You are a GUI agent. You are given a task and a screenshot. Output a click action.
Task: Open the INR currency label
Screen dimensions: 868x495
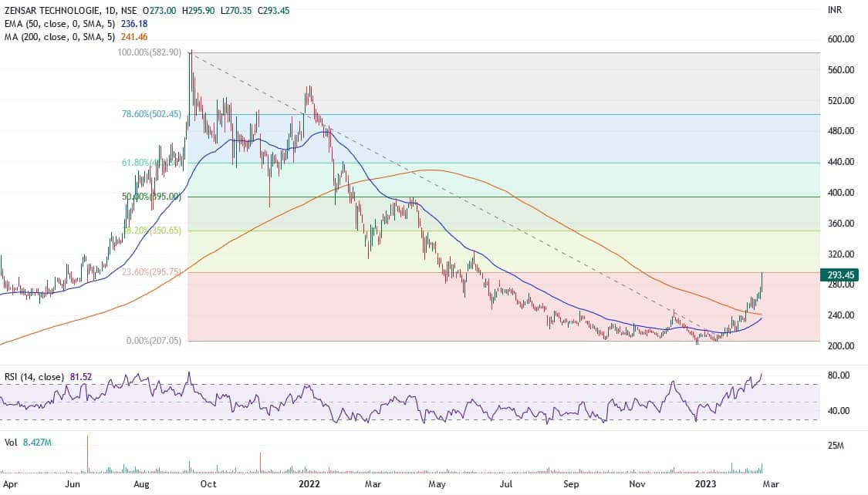833,11
